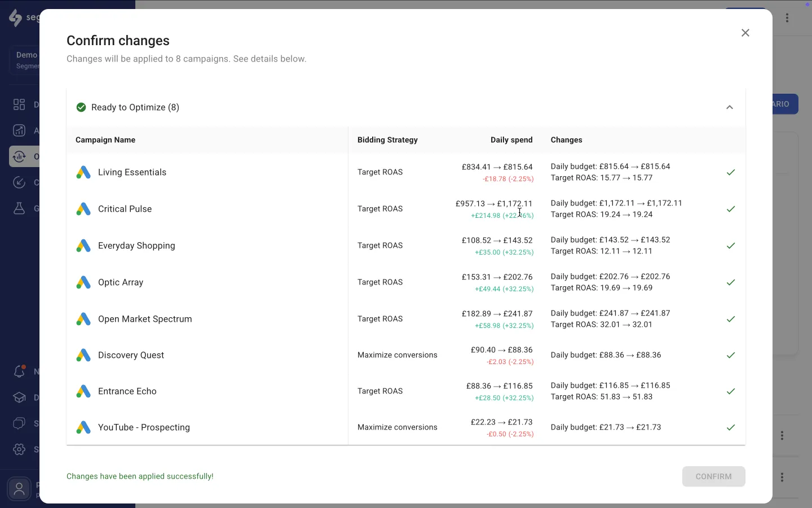Click the Google Ads icon for Living Essentials
Screen dimensions: 812x508
click(83, 173)
